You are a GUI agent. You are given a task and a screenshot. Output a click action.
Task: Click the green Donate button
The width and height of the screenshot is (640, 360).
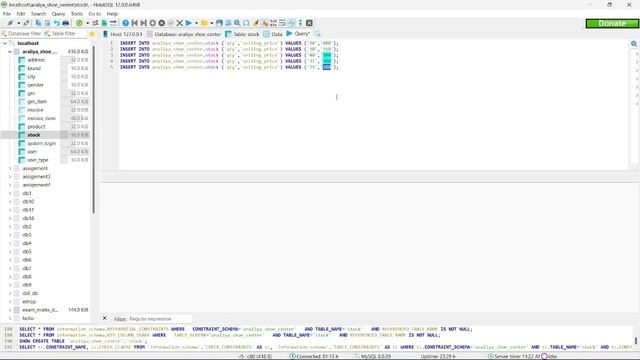tap(612, 24)
